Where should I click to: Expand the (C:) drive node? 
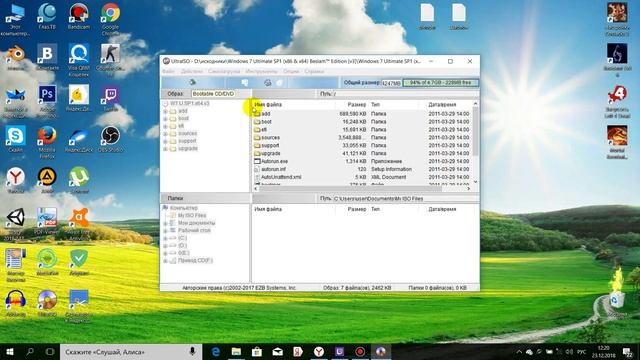click(x=165, y=238)
